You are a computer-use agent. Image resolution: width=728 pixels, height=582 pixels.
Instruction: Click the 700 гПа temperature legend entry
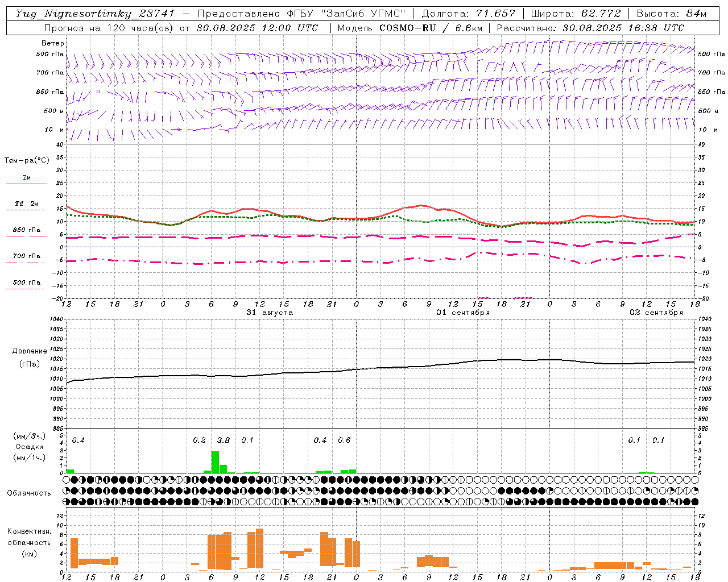(x=27, y=256)
